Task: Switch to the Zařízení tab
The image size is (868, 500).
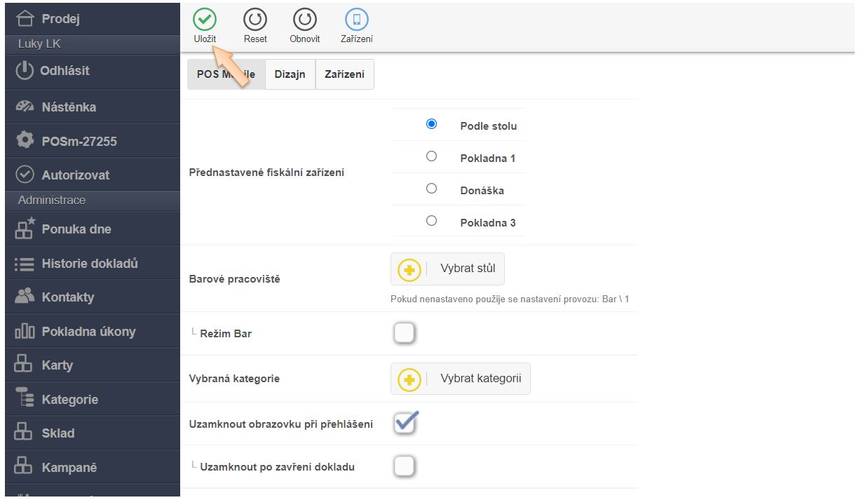Action: pos(344,74)
